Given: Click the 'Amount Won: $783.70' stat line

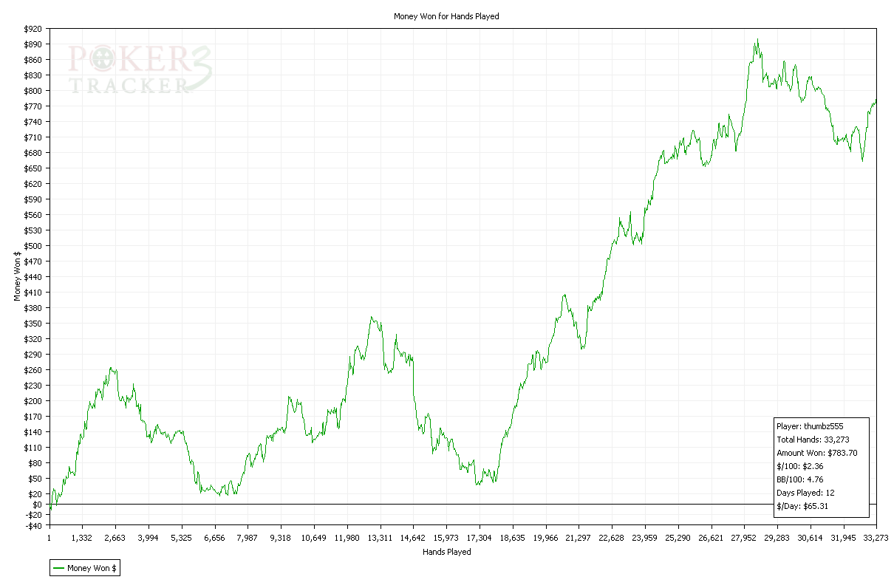Looking at the screenshot, I should [x=816, y=453].
